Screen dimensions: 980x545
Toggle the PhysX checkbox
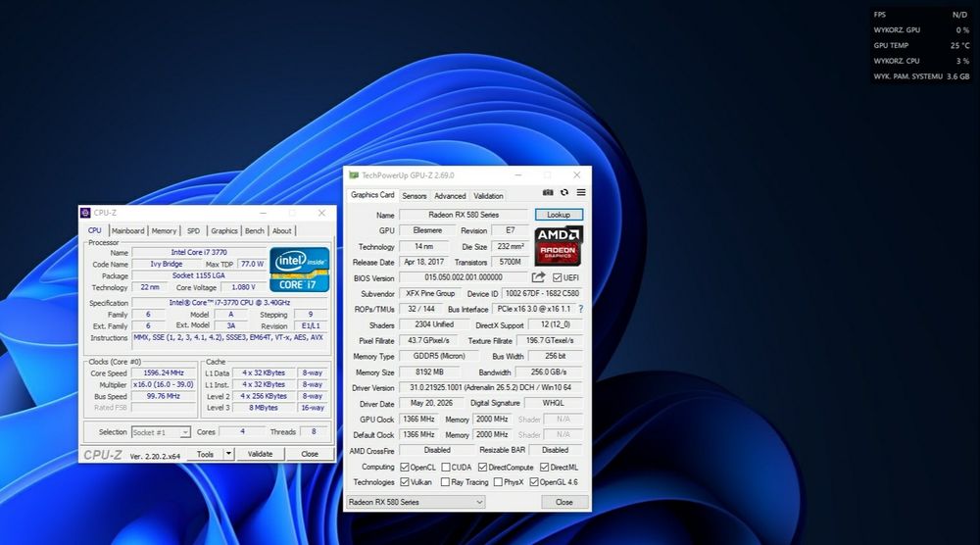click(498, 482)
